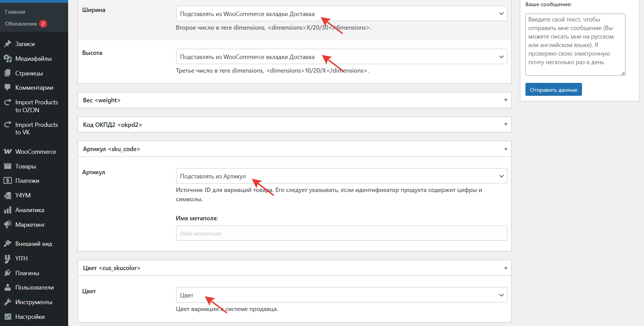Open the Артикул source dropdown
This screenshot has width=644, height=326.
pos(341,176)
